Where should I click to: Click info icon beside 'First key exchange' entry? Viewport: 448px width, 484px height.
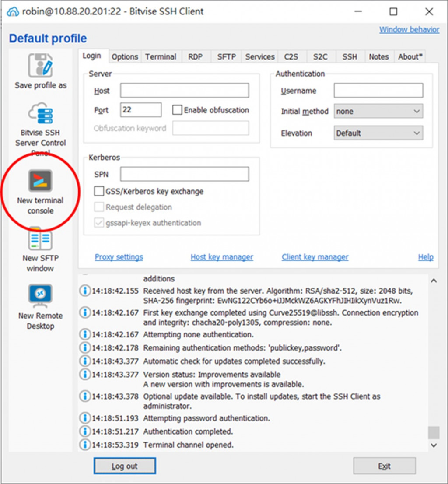(x=84, y=312)
